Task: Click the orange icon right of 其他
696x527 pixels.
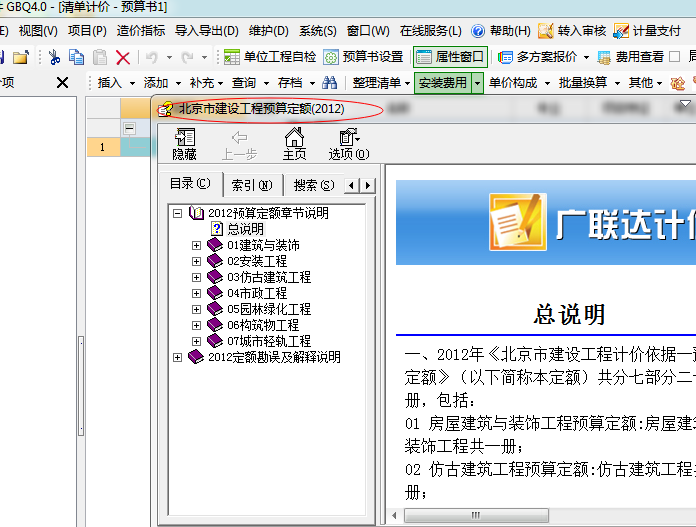Action: point(677,83)
